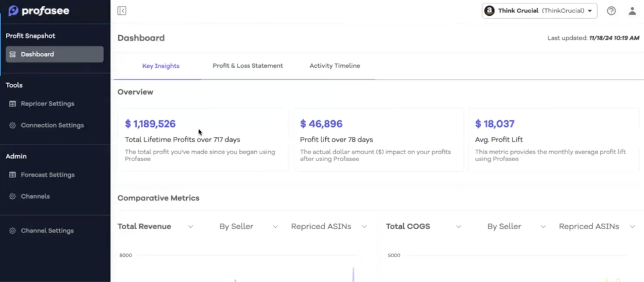Go to Dashboard in the sidebar
The width and height of the screenshot is (644, 282).
[x=54, y=54]
